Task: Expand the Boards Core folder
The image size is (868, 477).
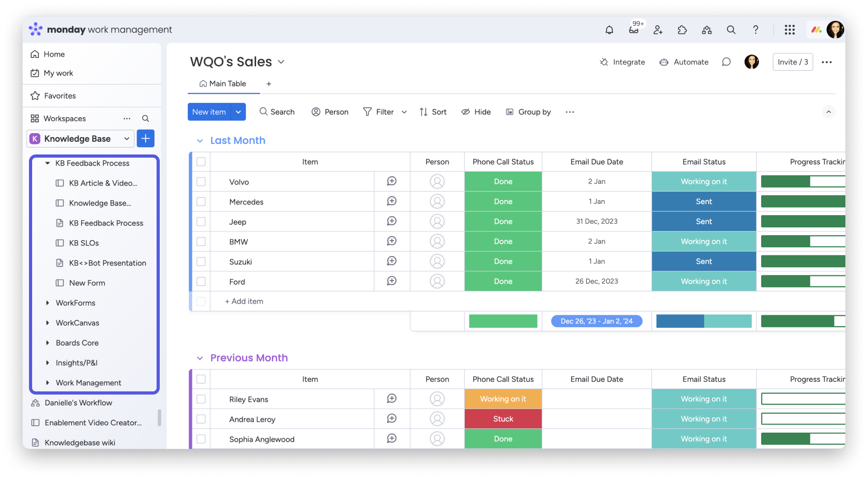Action: tap(48, 342)
